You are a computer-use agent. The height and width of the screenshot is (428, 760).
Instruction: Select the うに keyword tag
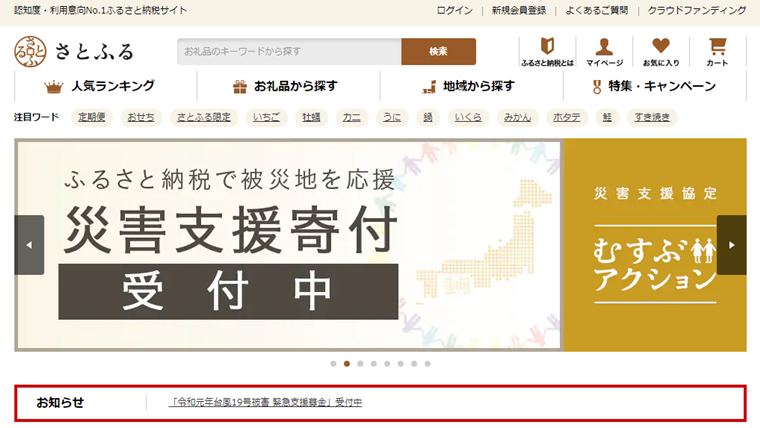[x=392, y=117]
